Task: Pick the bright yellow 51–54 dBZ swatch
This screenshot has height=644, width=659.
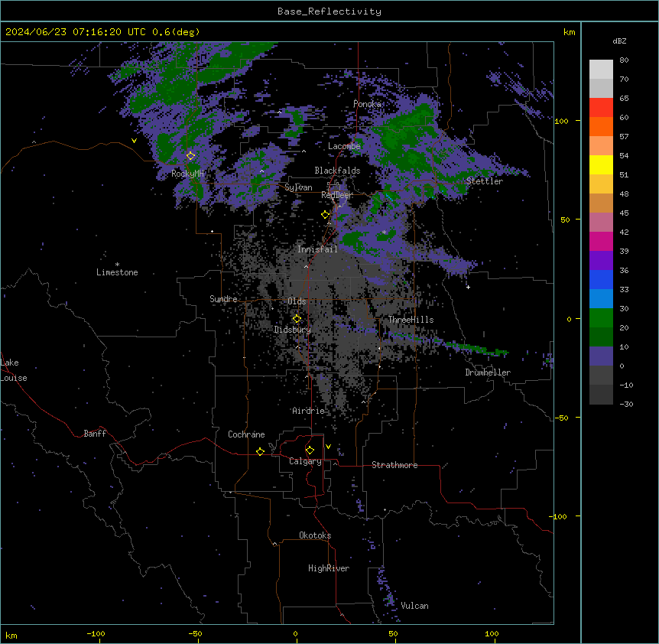Action: click(x=601, y=164)
